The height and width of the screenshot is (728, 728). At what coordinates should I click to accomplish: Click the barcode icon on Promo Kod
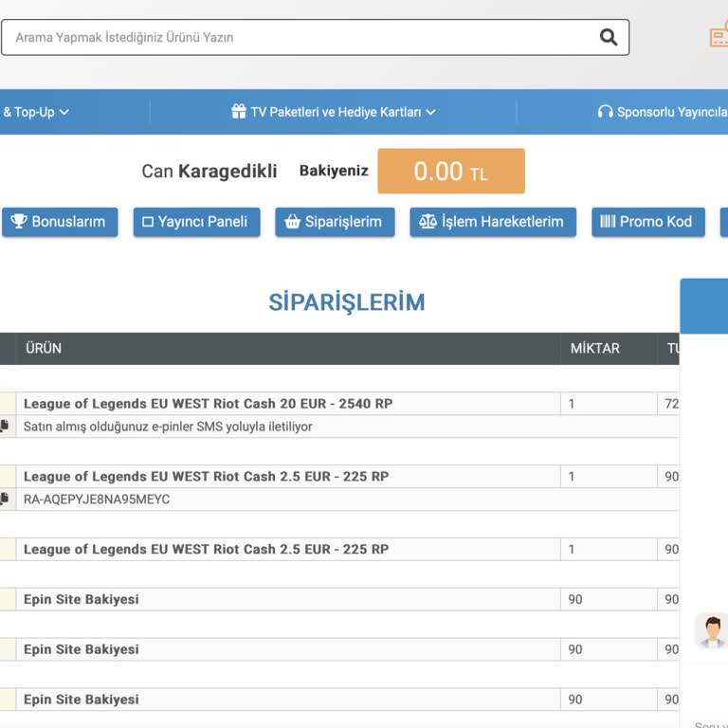[x=608, y=222]
